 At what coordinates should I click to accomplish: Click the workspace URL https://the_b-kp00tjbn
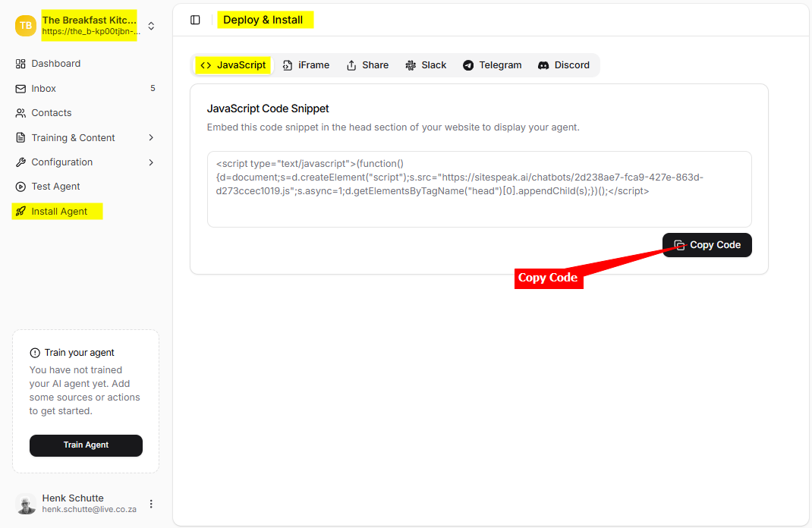click(x=91, y=32)
